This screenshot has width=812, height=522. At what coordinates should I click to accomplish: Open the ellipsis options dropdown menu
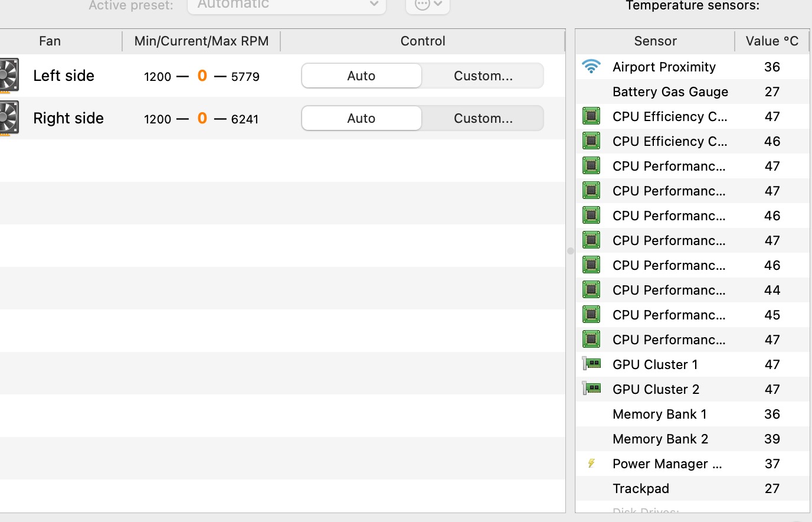(428, 5)
